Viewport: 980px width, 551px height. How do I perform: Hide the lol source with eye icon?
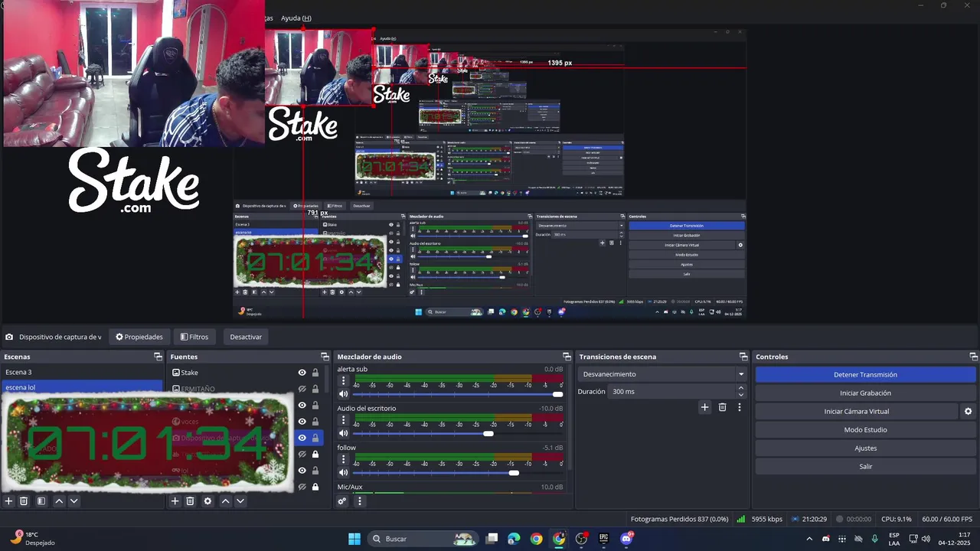[x=302, y=471]
